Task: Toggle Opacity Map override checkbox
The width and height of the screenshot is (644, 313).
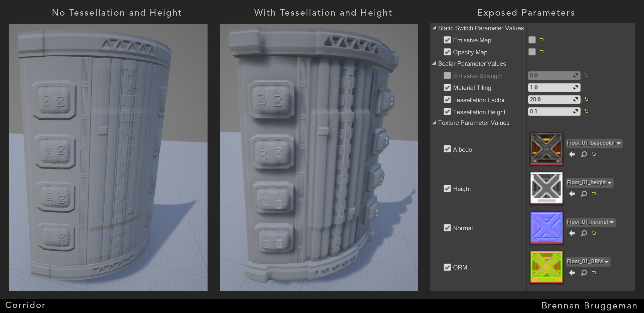Action: tap(447, 52)
